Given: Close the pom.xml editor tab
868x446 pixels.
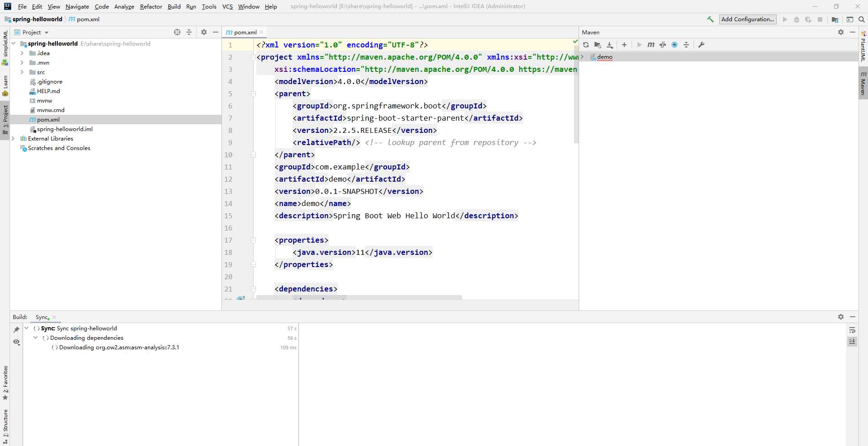Looking at the screenshot, I should click(x=261, y=32).
